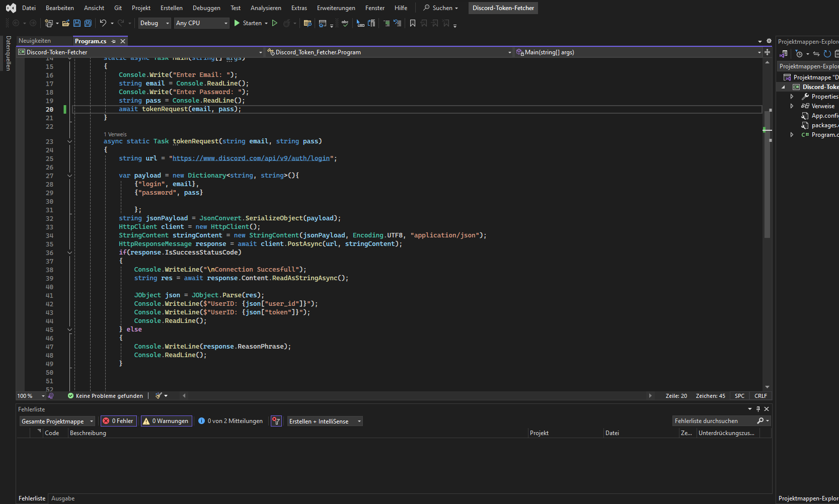Click the Discord API login URL link
The width and height of the screenshot is (839, 504).
tap(251, 158)
